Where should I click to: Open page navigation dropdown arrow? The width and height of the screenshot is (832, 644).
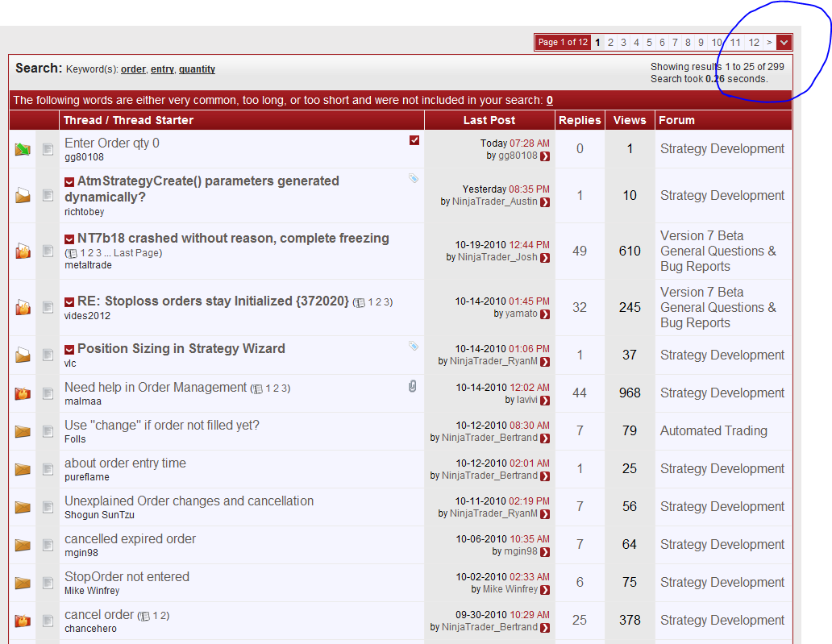pyautogui.click(x=784, y=43)
